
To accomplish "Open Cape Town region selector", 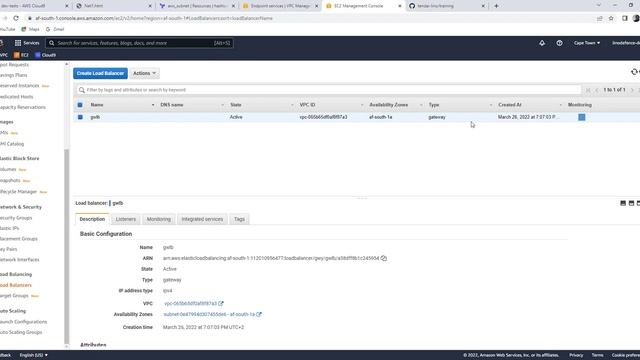I will click(x=587, y=43).
